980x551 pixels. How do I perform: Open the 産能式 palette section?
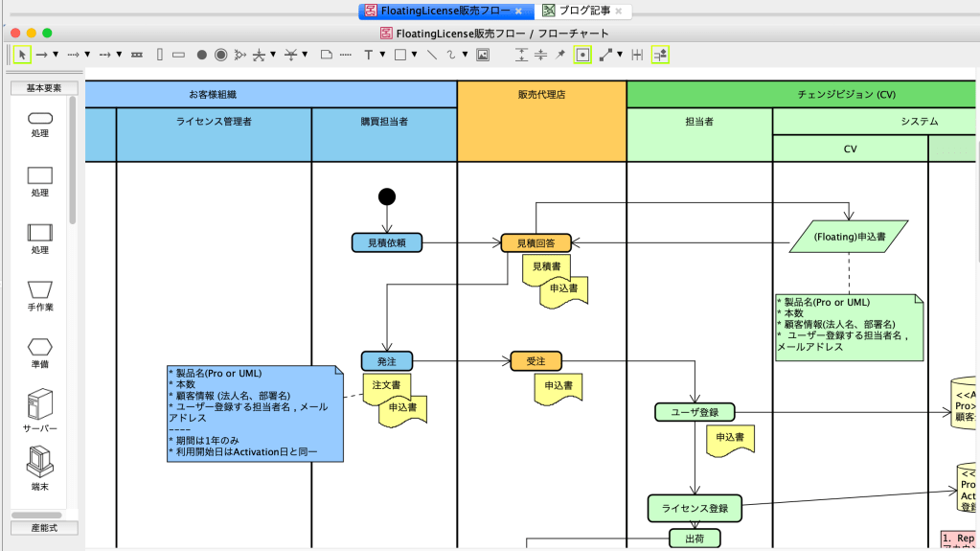44,528
